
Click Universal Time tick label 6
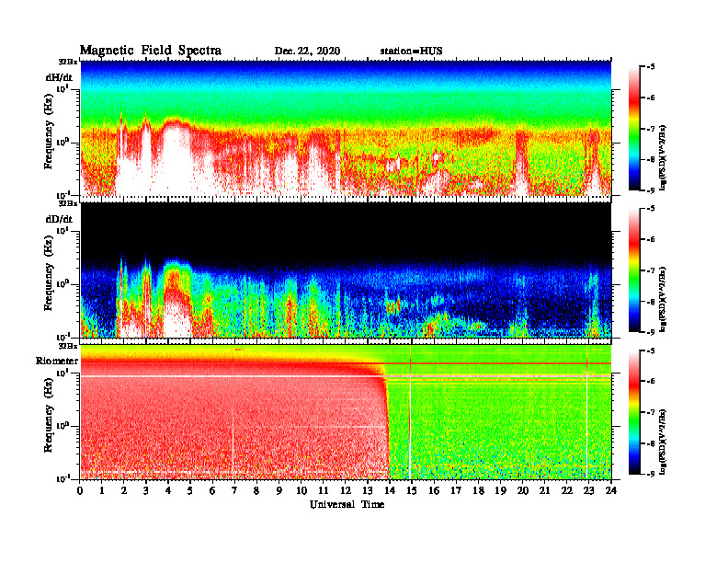212,490
